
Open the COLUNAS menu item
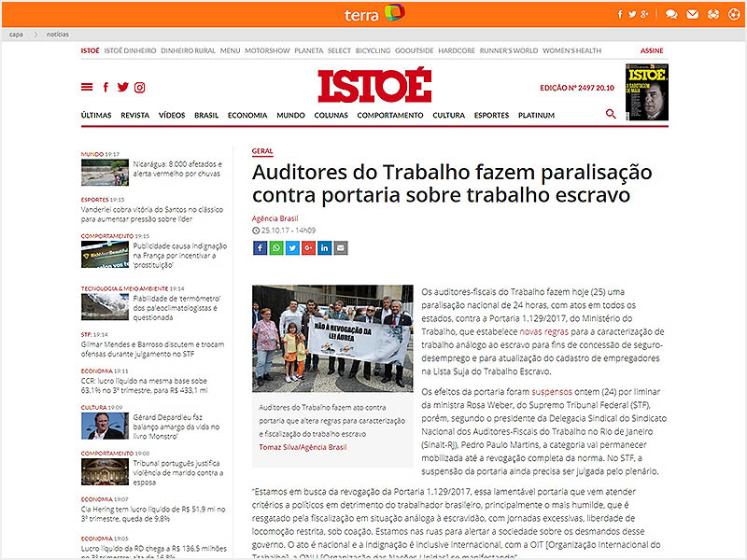coord(331,115)
